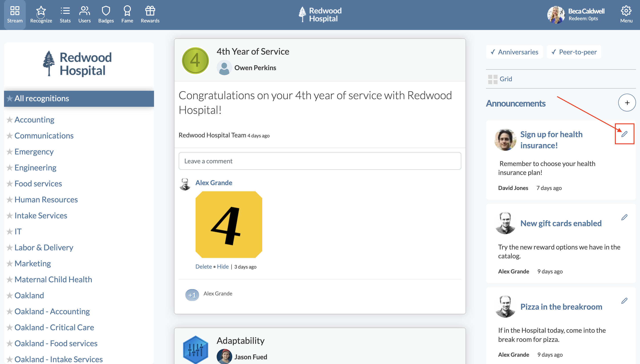Toggle the Peer-to-peer filter
The image size is (640, 364).
(x=574, y=52)
